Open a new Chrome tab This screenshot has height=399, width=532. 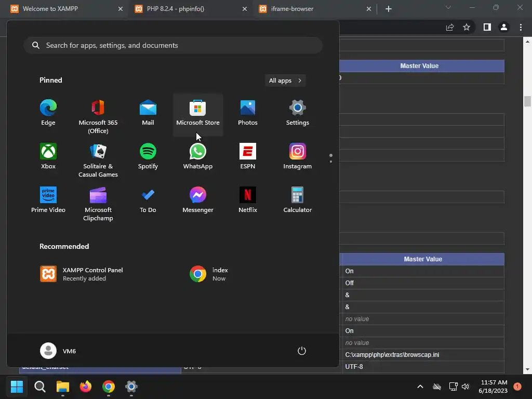coord(389,9)
